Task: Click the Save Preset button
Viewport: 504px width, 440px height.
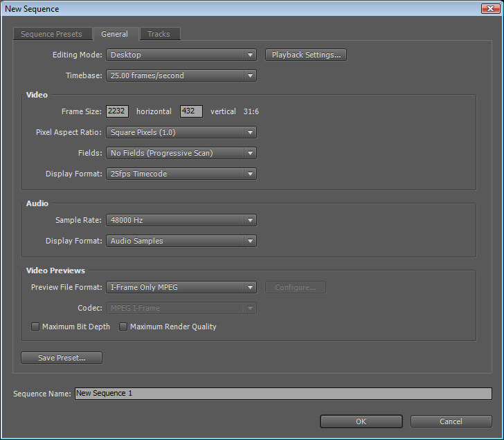Action: click(62, 358)
